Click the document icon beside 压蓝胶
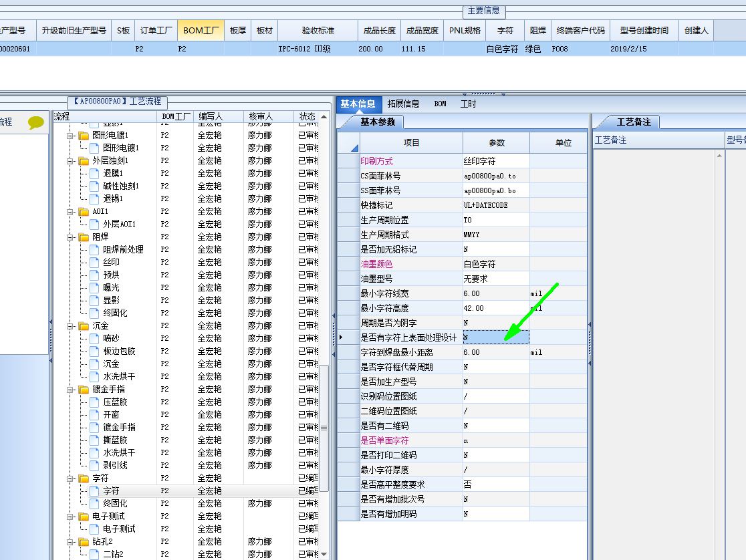 pyautogui.click(x=95, y=402)
